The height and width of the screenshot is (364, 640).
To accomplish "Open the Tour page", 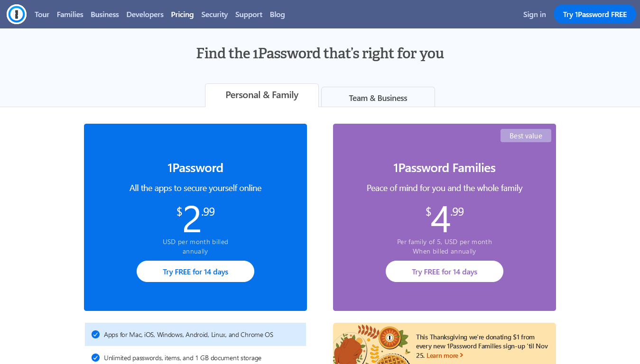I will point(42,14).
